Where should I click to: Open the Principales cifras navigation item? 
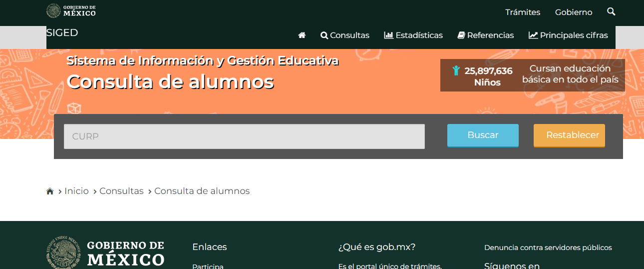point(568,35)
